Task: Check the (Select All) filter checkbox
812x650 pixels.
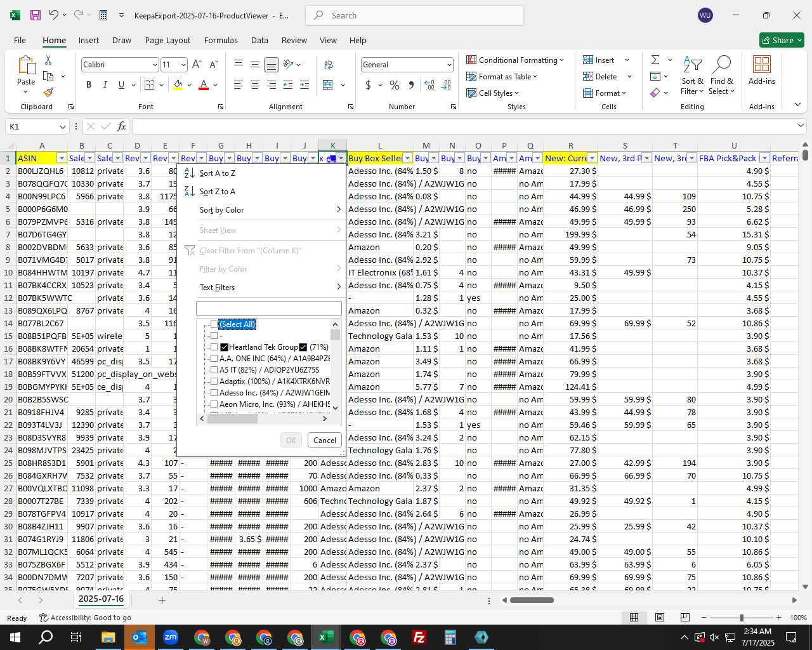Action: (x=214, y=324)
